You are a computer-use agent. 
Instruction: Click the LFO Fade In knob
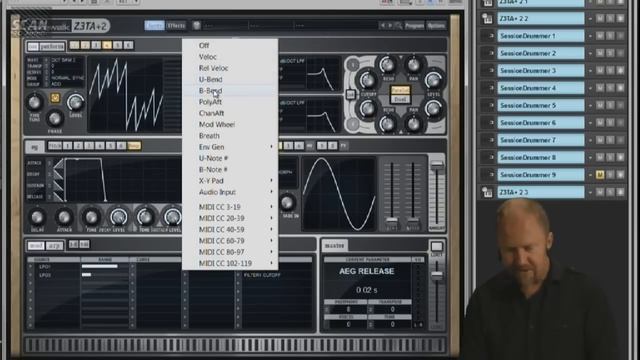click(x=287, y=202)
